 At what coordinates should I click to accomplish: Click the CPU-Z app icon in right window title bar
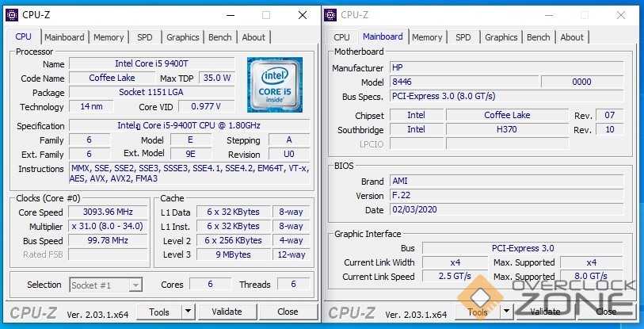(330, 15)
